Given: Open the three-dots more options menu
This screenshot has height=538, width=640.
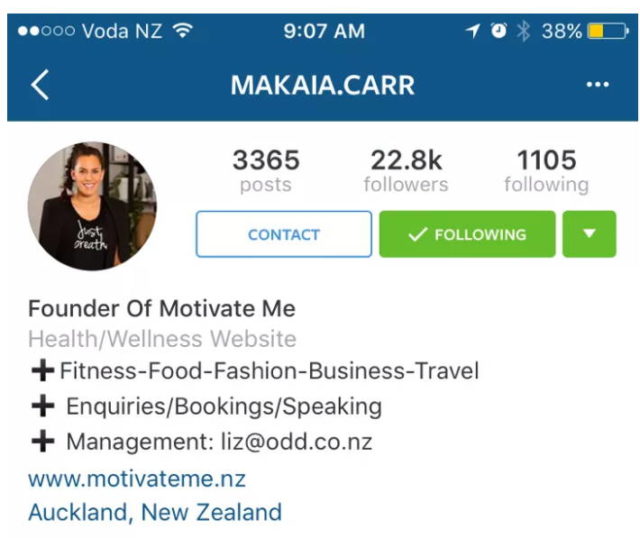Looking at the screenshot, I should point(598,84).
